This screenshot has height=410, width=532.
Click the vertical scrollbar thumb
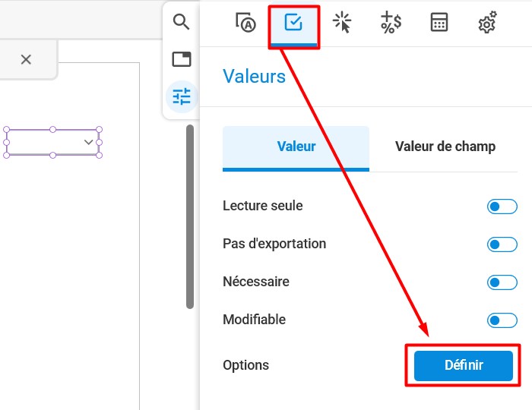190,217
